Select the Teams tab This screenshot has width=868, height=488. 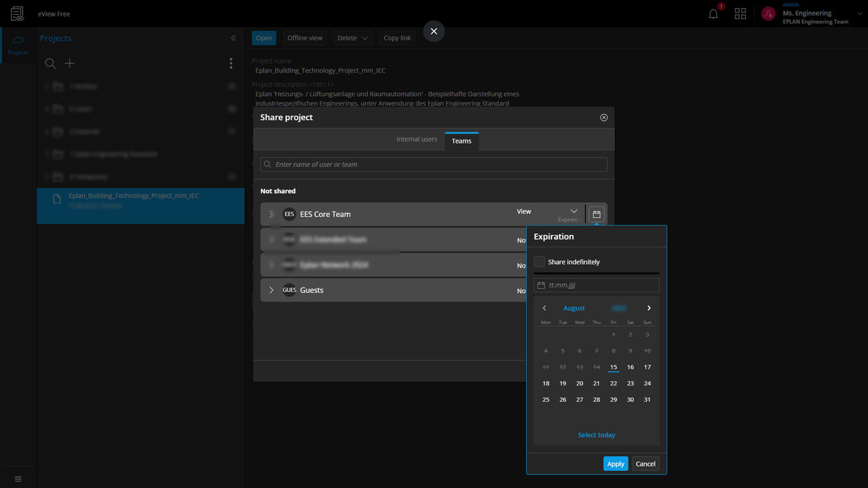pyautogui.click(x=462, y=141)
